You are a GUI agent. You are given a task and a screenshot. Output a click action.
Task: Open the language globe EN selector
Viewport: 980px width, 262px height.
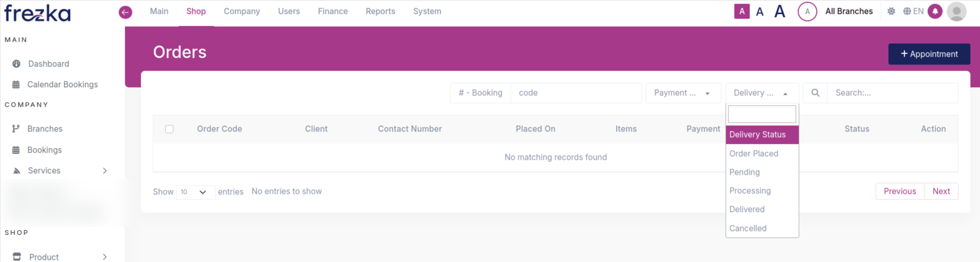click(x=913, y=11)
